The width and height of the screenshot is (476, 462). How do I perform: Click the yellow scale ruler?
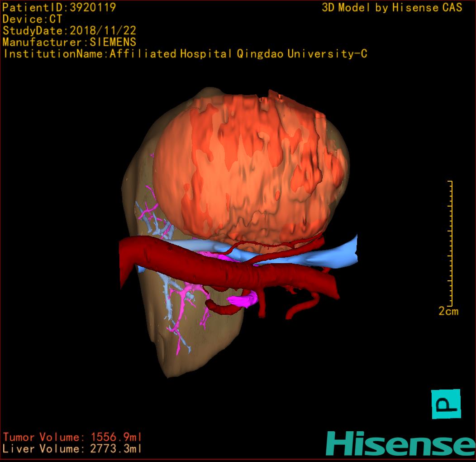(450, 244)
